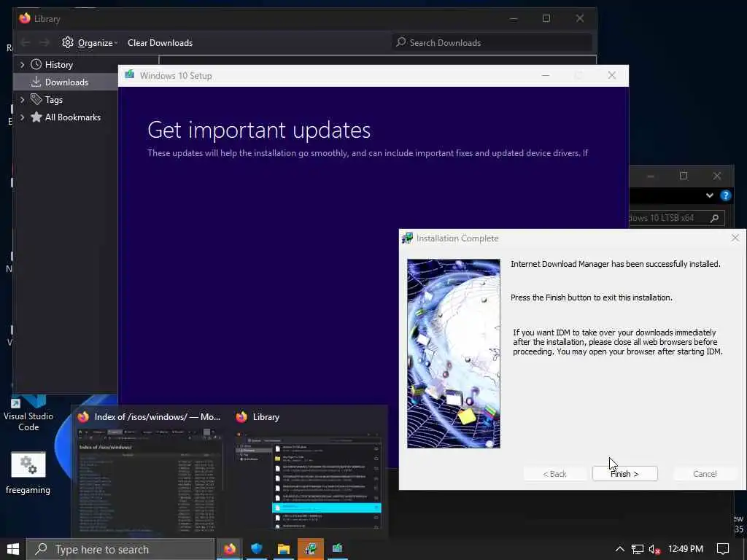Show hidden tray icons chevron
This screenshot has height=560, width=747.
(x=620, y=550)
